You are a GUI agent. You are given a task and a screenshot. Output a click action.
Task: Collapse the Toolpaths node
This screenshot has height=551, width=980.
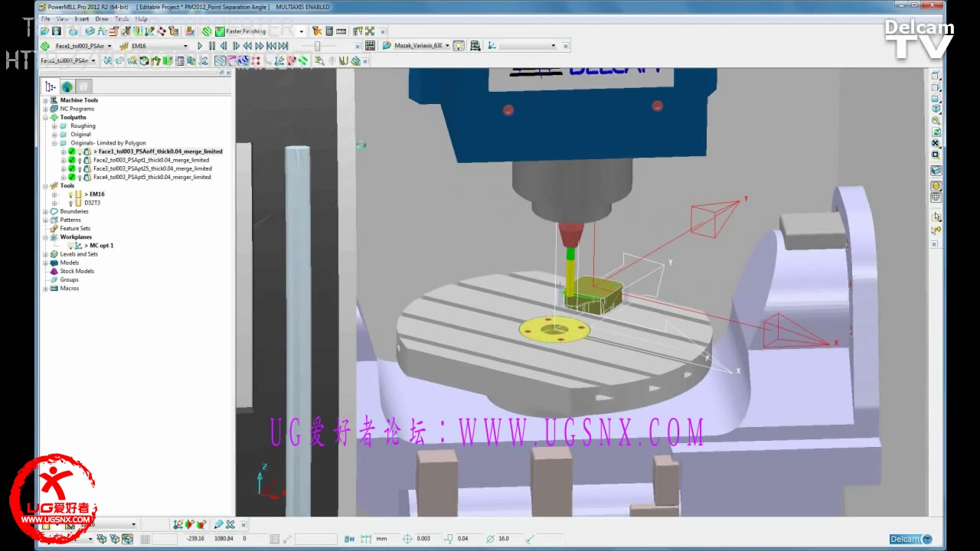pos(45,117)
